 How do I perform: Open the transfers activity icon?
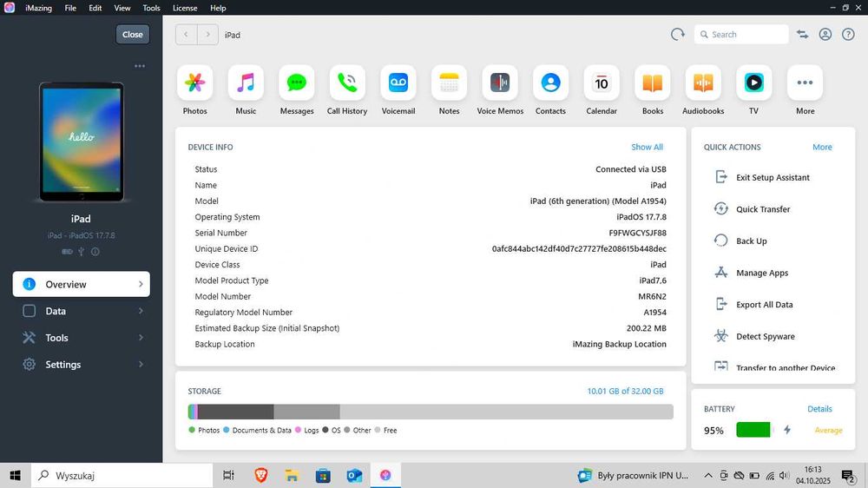click(x=802, y=35)
